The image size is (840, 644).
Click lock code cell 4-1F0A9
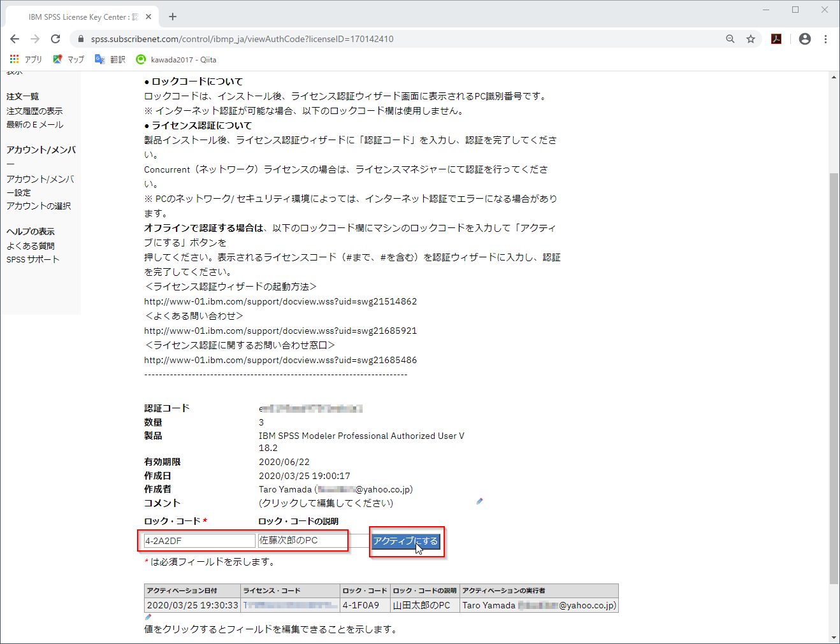[365, 605]
